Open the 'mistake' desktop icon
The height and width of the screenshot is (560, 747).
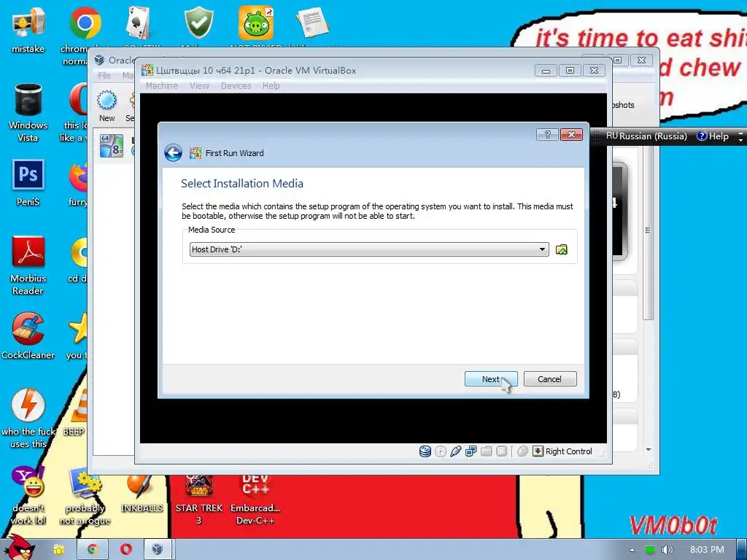(28, 29)
